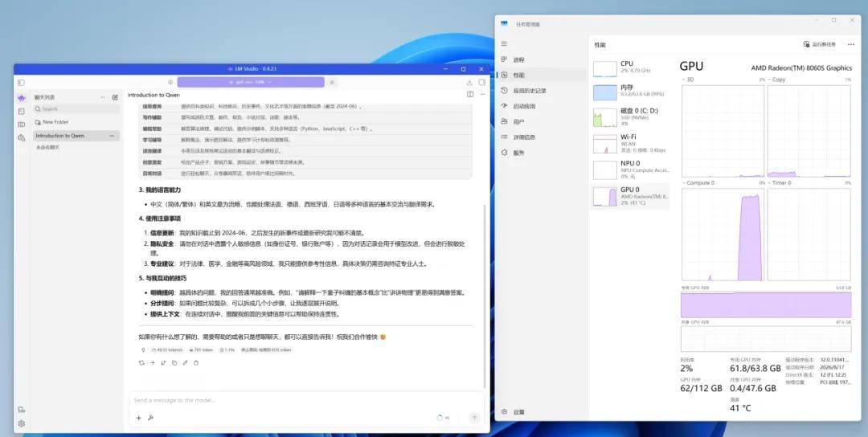This screenshot has width=868, height=437.
Task: Select the Introduction to Qwen chat
Action: tap(76, 136)
